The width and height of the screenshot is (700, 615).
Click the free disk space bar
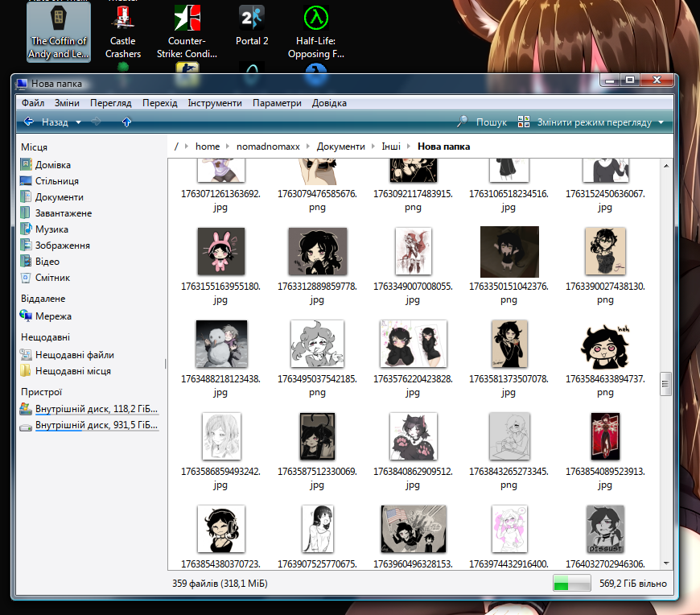572,584
